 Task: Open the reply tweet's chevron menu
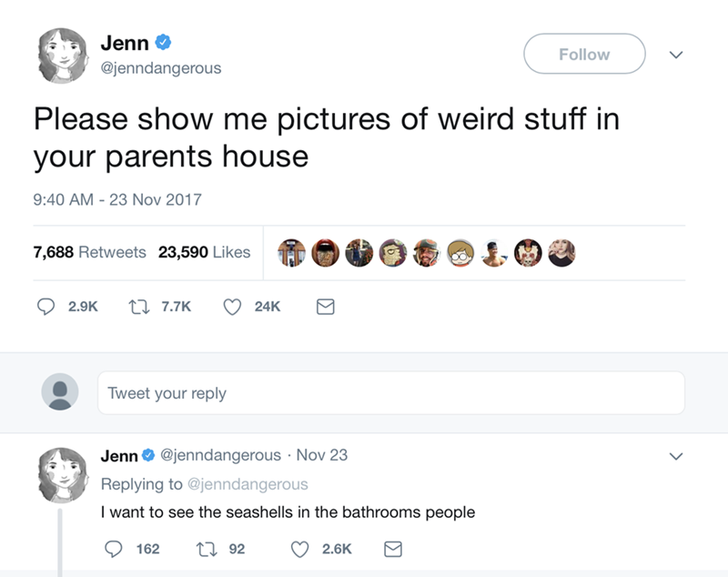[x=674, y=456]
